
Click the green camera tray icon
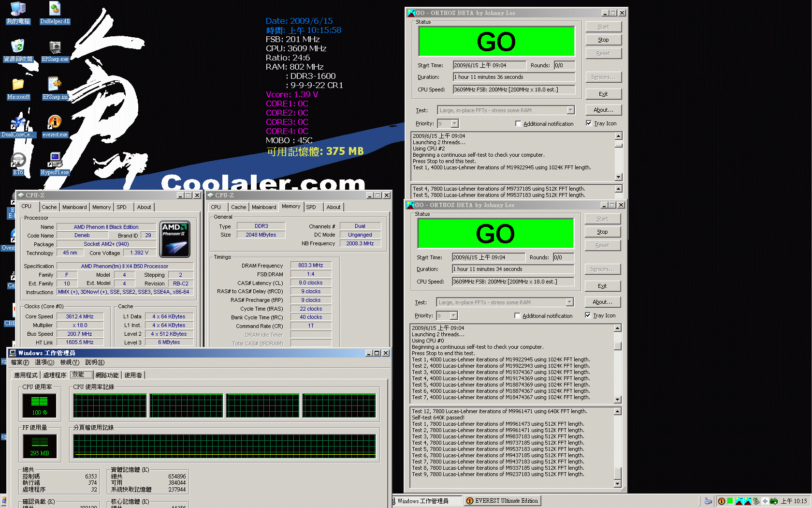774,501
